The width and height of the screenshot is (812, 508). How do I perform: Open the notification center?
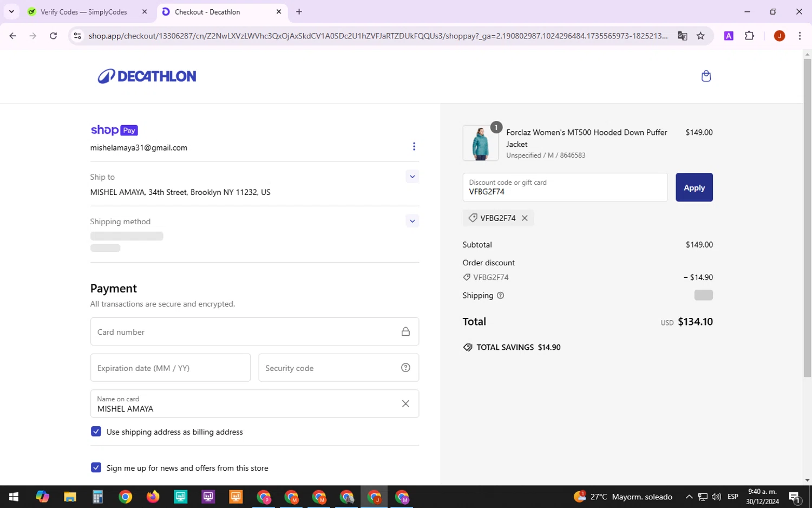[795, 497]
